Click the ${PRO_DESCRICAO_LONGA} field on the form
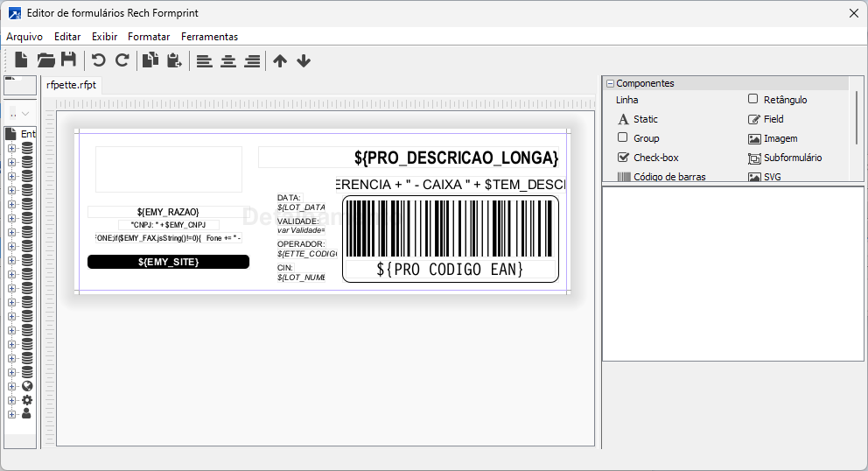The width and height of the screenshot is (868, 471). [455, 158]
